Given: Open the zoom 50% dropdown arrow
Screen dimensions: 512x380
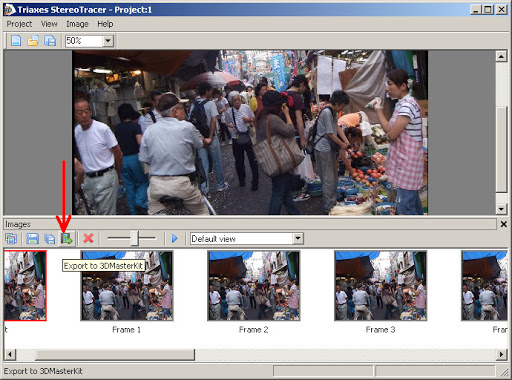Looking at the screenshot, I should point(108,41).
